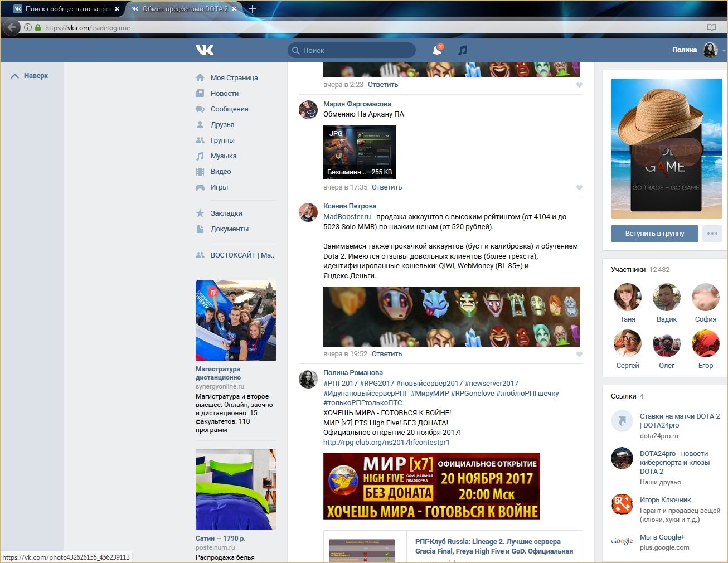Image resolution: width=728 pixels, height=563 pixels.
Task: Click the #RPGonelove hashtag
Action: (473, 394)
